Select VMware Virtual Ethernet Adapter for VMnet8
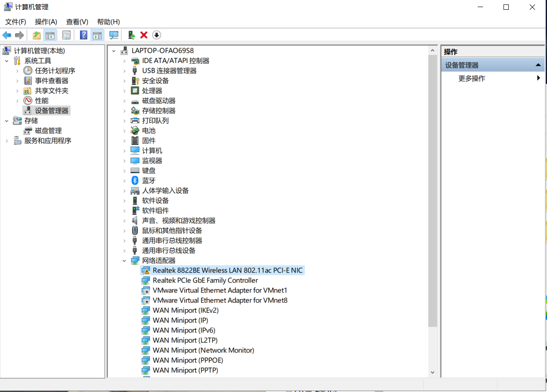Image resolution: width=547 pixels, height=392 pixels. pos(220,301)
